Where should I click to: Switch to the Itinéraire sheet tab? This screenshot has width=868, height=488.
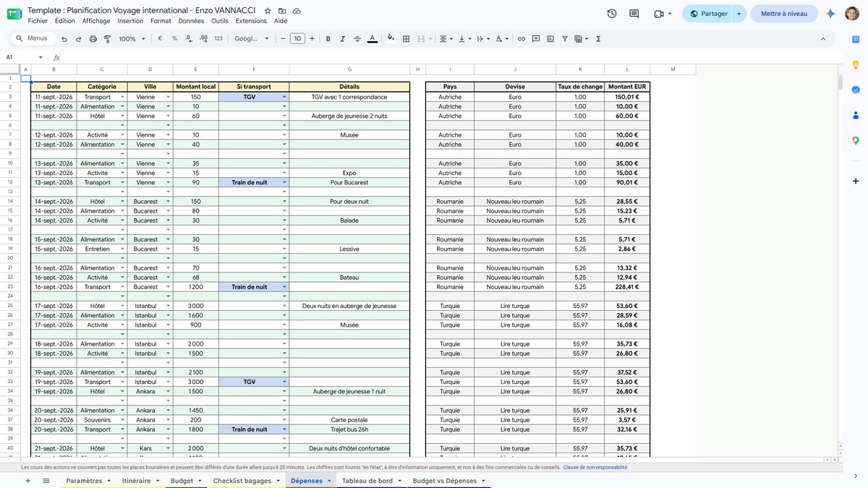137,481
